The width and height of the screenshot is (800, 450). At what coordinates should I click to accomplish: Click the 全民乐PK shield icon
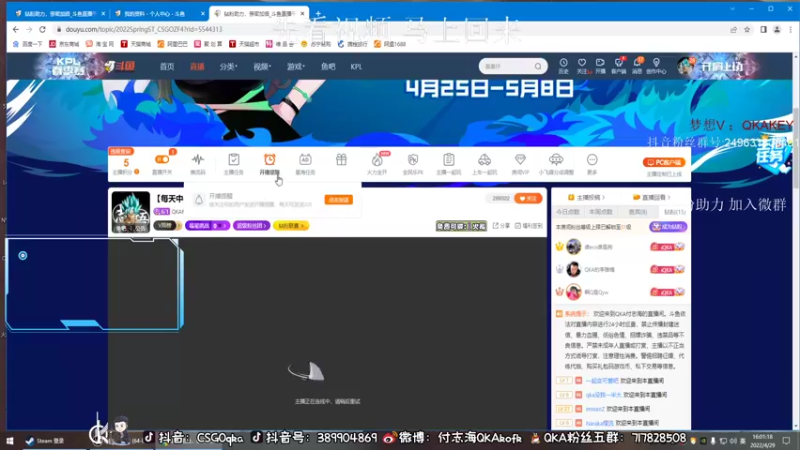[x=413, y=160]
